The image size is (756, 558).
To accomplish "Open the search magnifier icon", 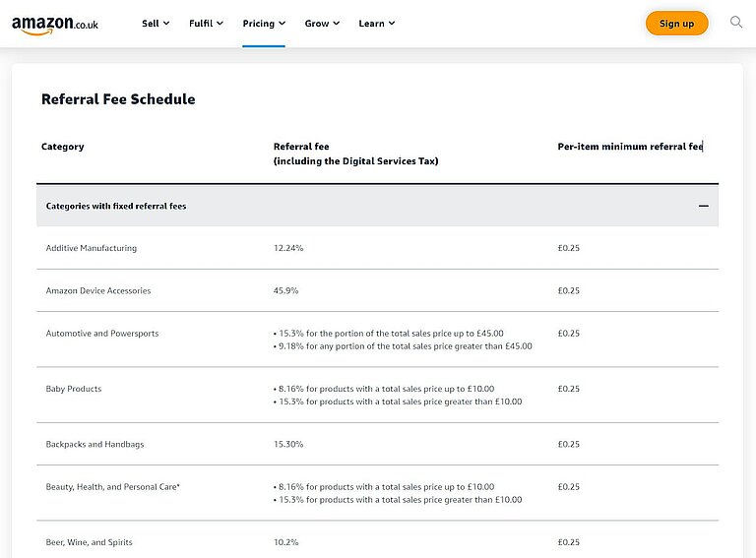I will pos(736,23).
